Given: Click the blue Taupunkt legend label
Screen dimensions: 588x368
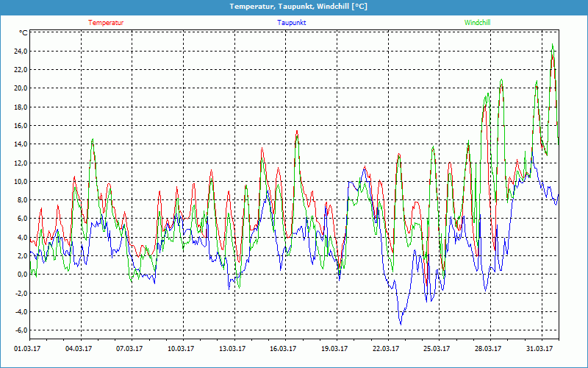Looking at the screenshot, I should pos(291,23).
